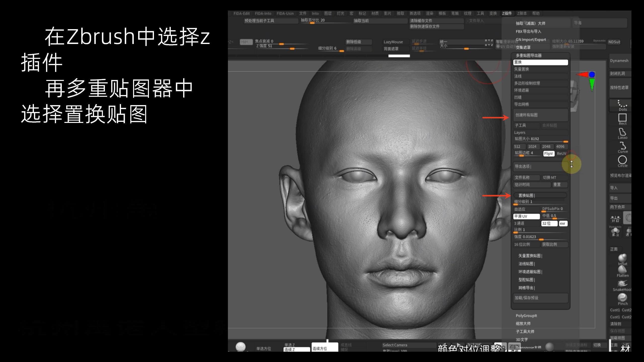Select the Curve stroke icon
This screenshot has height=362, width=644.
pos(622,148)
